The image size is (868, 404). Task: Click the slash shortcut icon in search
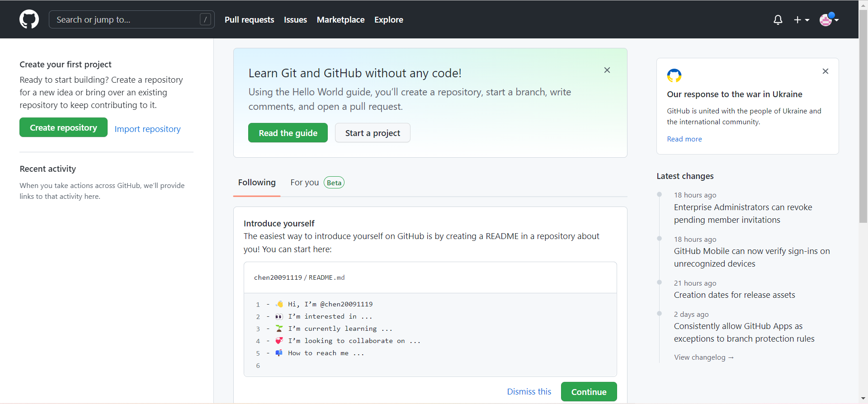pos(205,19)
